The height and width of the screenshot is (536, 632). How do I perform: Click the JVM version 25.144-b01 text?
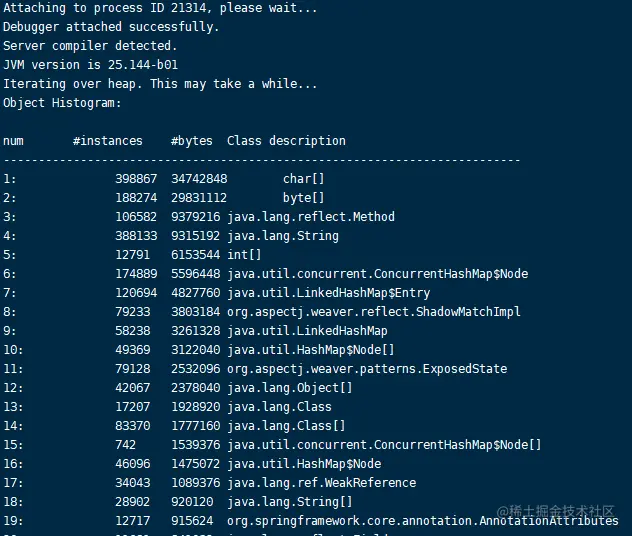pos(91,65)
